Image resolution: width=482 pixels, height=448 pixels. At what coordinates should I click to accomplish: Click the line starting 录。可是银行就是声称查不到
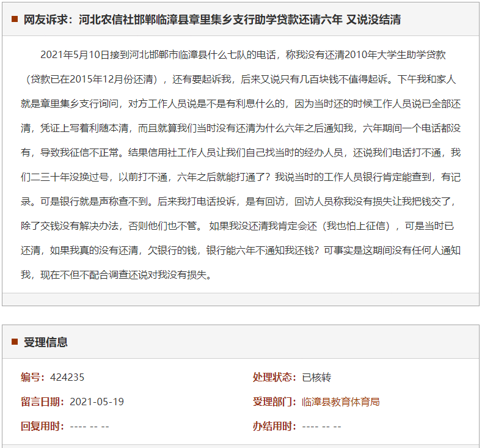238,202
